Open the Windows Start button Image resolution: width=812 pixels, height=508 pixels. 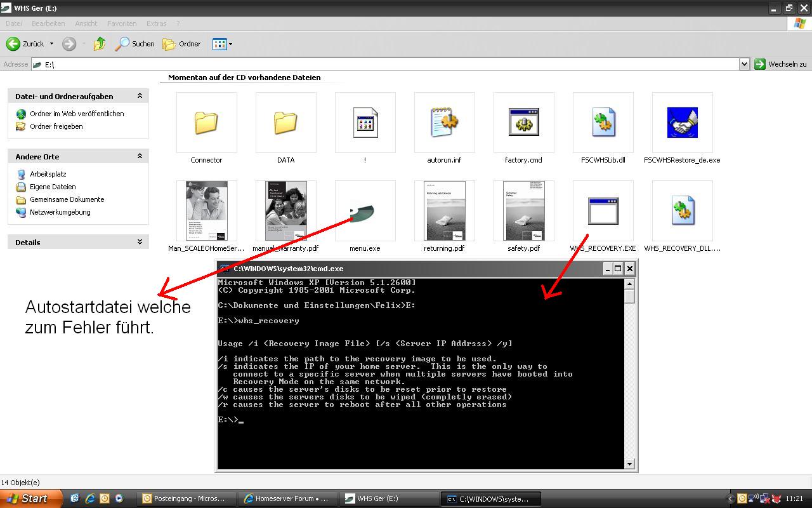click(x=31, y=498)
